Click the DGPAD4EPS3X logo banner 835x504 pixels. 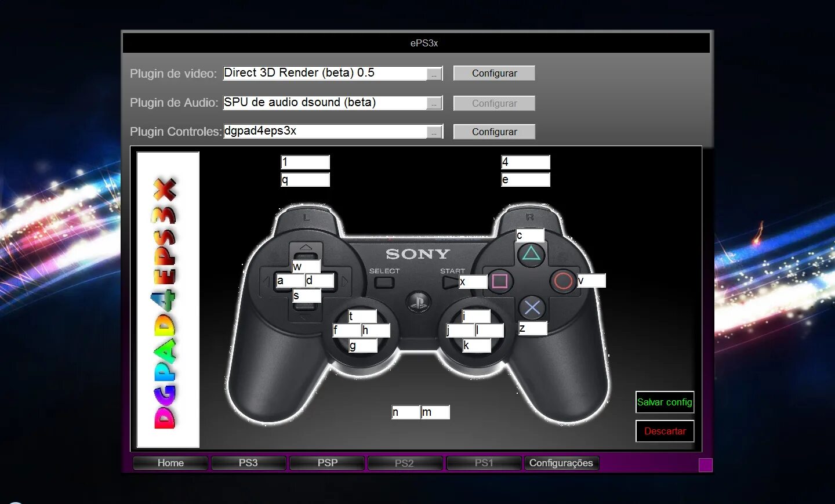(x=168, y=300)
